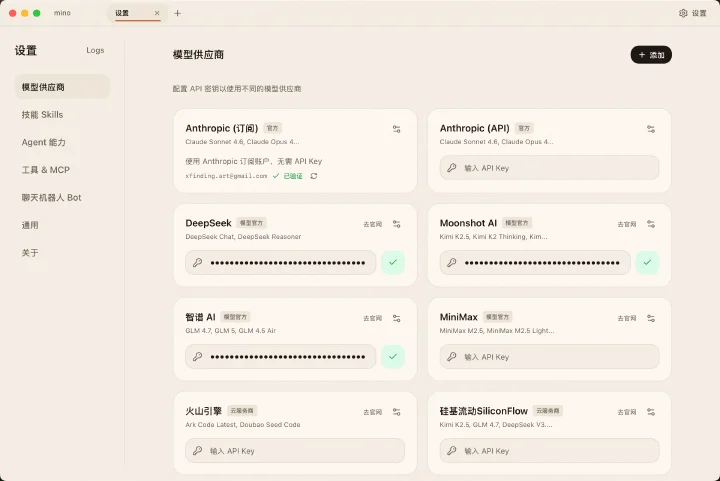Open Moonshot AI configuration sliders icon

[651, 224]
